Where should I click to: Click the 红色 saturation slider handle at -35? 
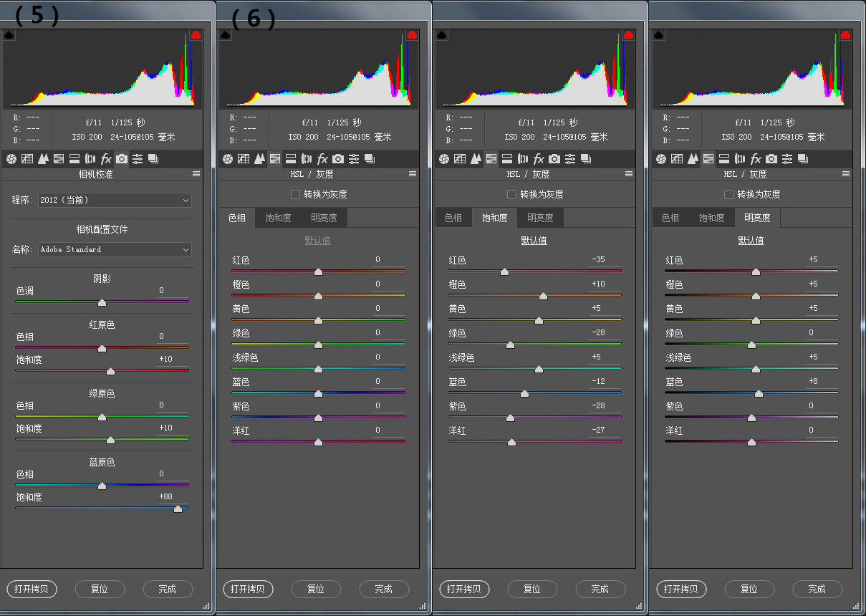[x=504, y=272]
